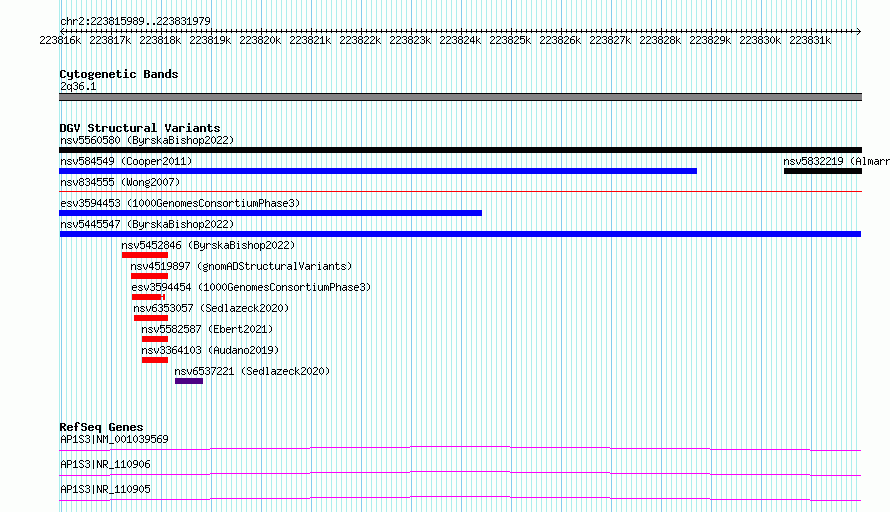The image size is (890, 512).
Task: Click the red nsv5582587 variant bar
Action: point(155,339)
